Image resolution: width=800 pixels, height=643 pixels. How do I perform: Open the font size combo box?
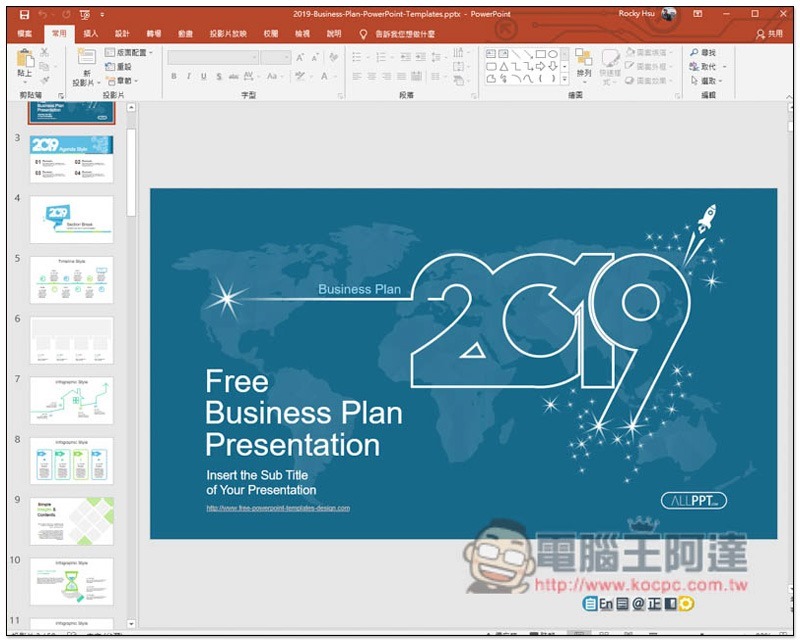click(x=276, y=57)
